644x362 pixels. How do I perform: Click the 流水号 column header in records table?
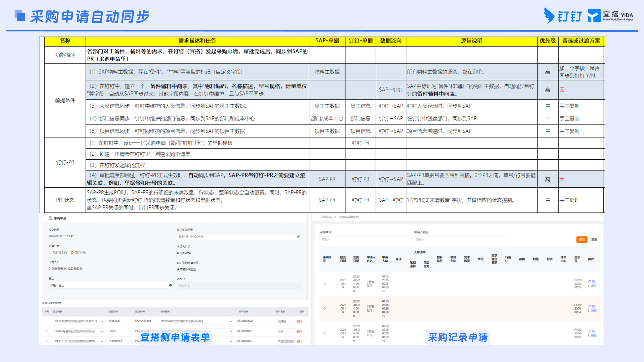pyautogui.click(x=577, y=259)
